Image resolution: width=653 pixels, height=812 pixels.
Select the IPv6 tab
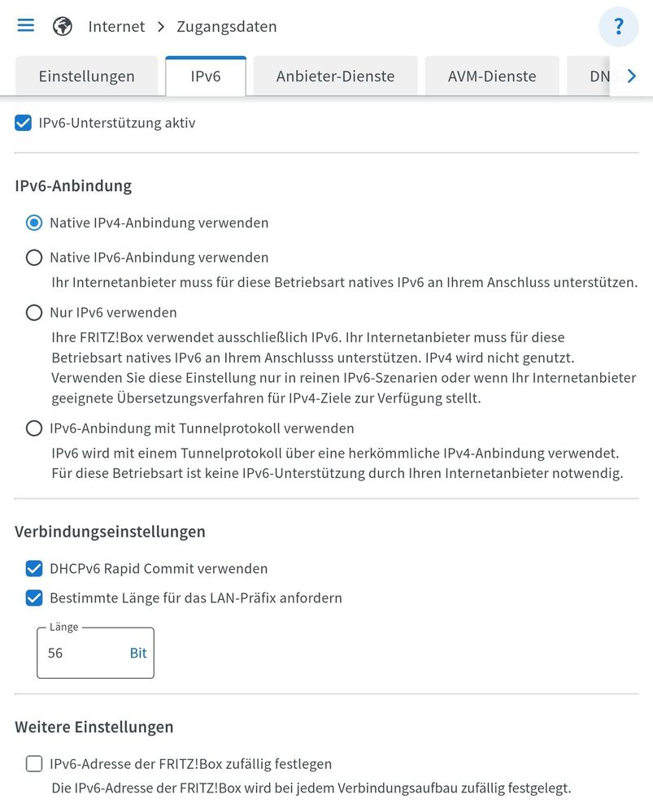tap(205, 76)
